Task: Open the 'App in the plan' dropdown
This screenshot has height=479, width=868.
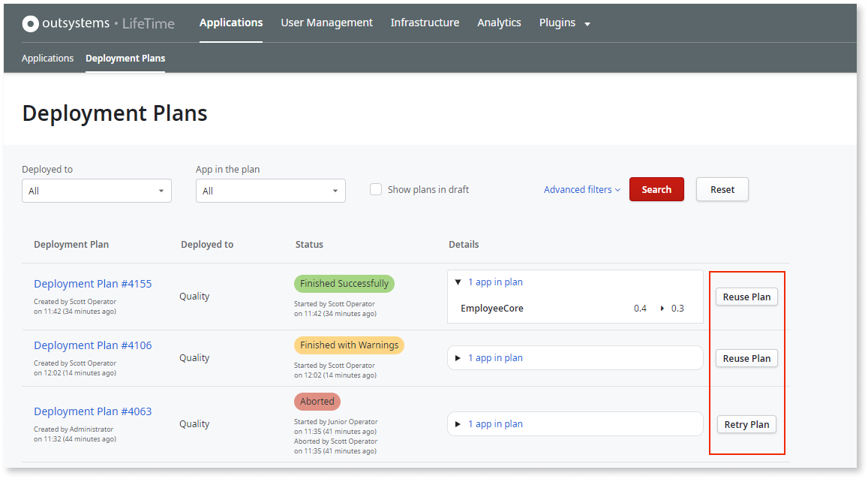Action: pyautogui.click(x=270, y=191)
